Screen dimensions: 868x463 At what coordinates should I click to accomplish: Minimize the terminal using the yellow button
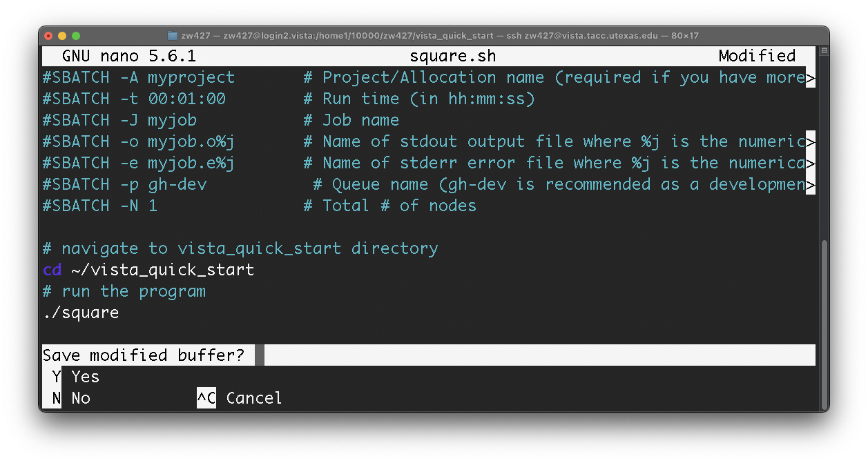tap(62, 36)
